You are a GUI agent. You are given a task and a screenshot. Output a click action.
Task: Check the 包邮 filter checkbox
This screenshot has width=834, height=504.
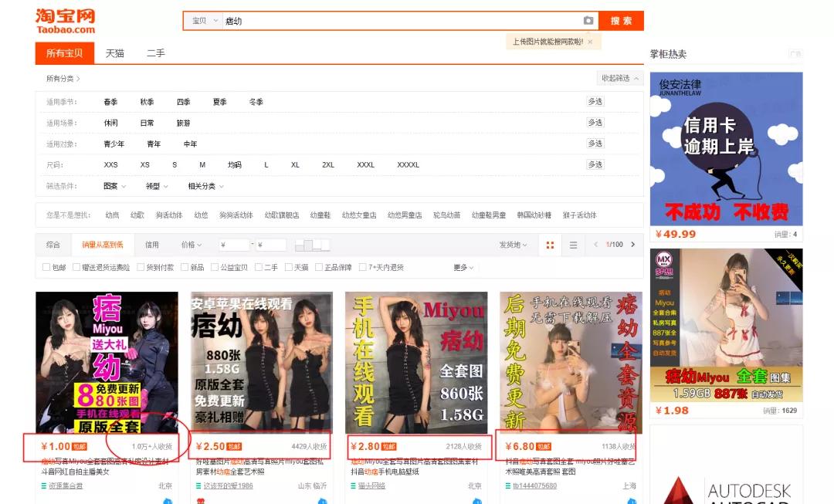[x=46, y=267]
